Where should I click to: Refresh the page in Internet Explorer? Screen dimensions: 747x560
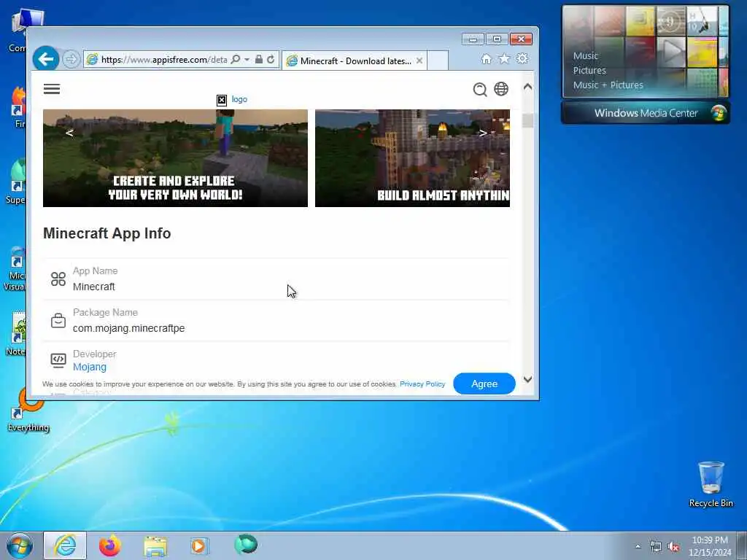click(271, 59)
